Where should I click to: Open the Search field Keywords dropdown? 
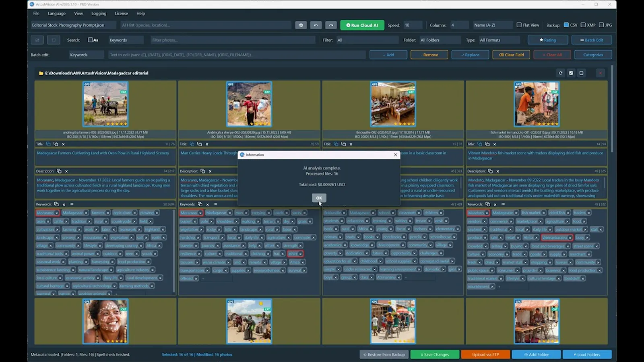tap(126, 40)
